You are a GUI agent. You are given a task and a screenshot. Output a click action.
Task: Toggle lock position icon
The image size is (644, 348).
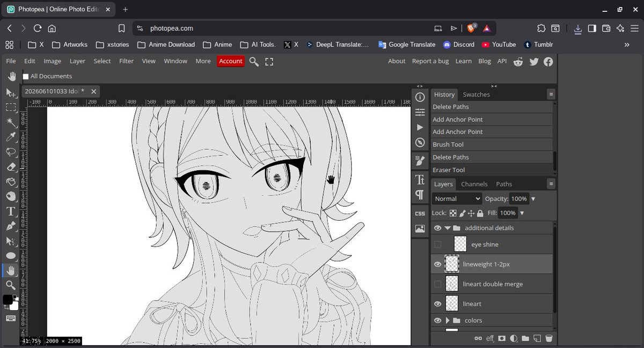471,213
